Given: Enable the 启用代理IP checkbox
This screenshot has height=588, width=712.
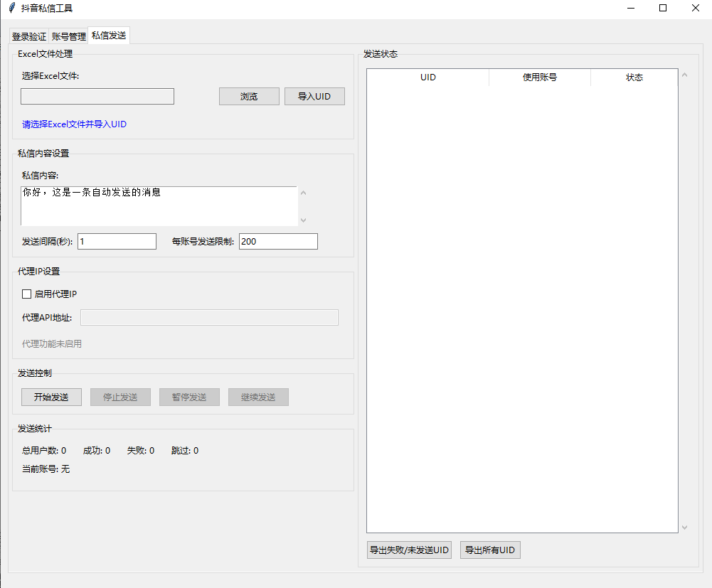Looking at the screenshot, I should (26, 294).
